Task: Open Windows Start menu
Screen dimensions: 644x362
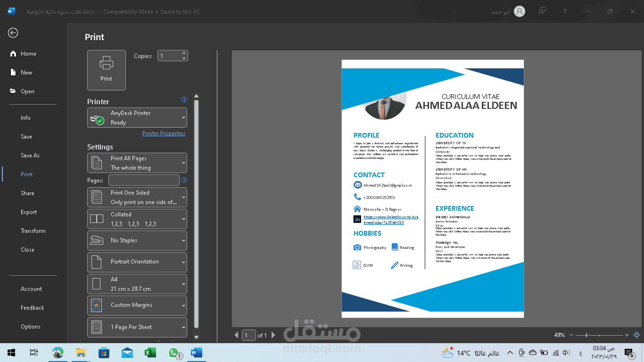Action: 11,353
